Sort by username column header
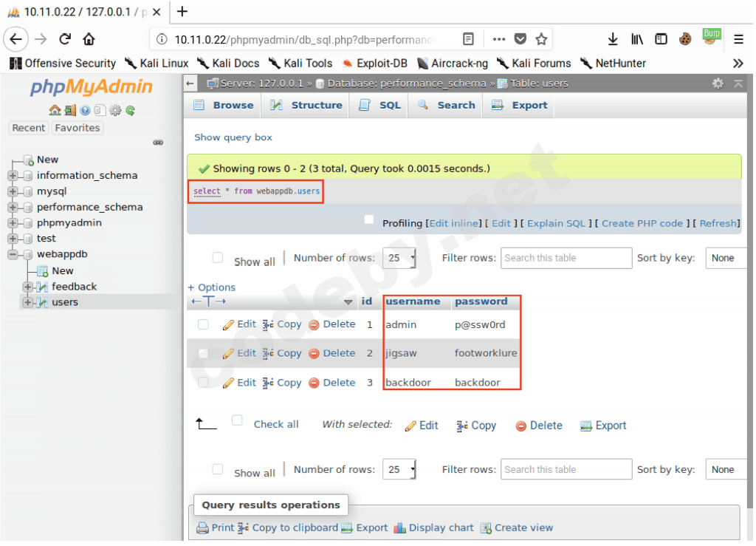The height and width of the screenshot is (546, 756). click(413, 302)
